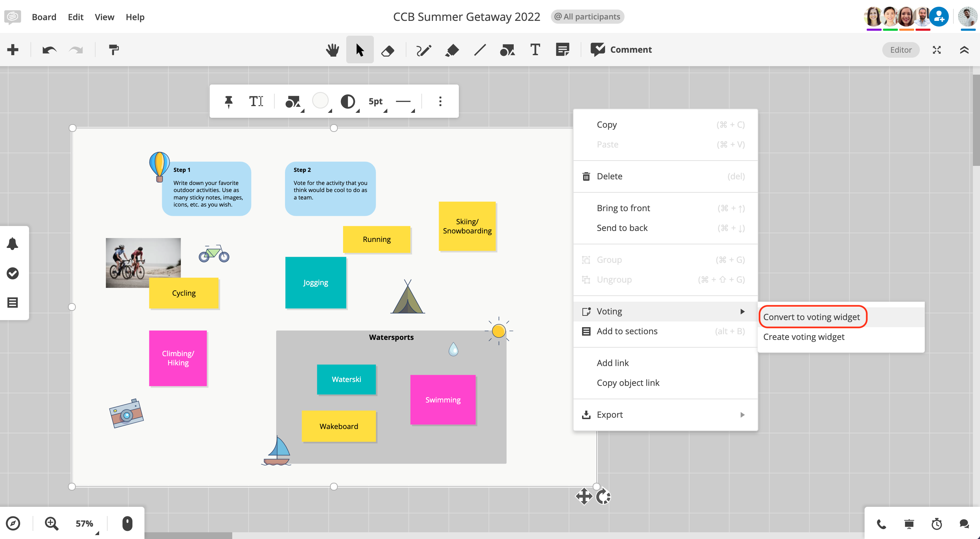
Task: Pick the highlighter tool
Action: (452, 50)
